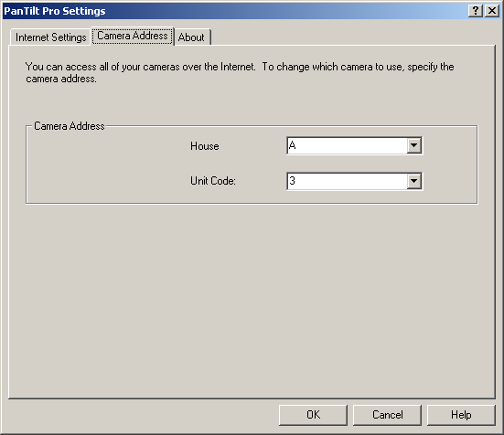
Task: Expand the Unit Code dropdown arrow
Action: coord(414,181)
